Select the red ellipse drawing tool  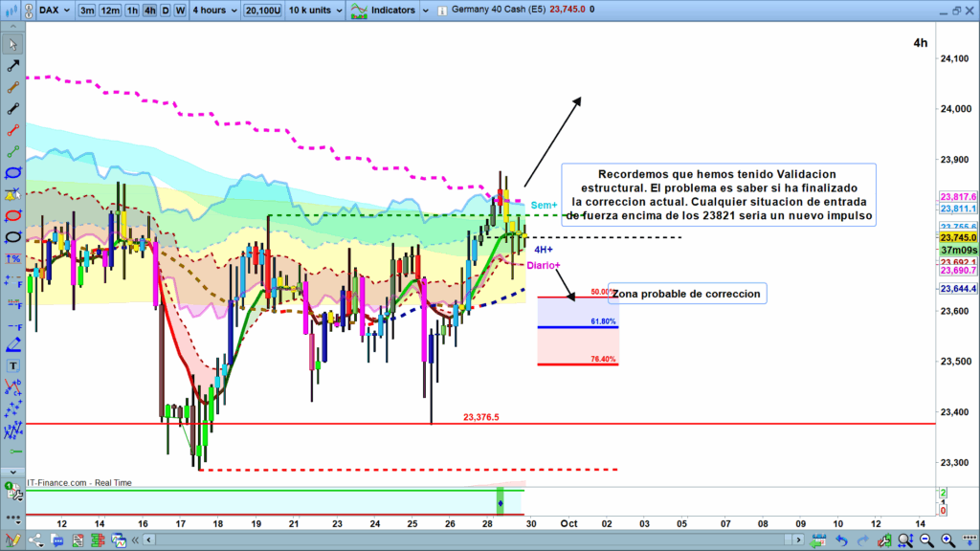(x=12, y=214)
